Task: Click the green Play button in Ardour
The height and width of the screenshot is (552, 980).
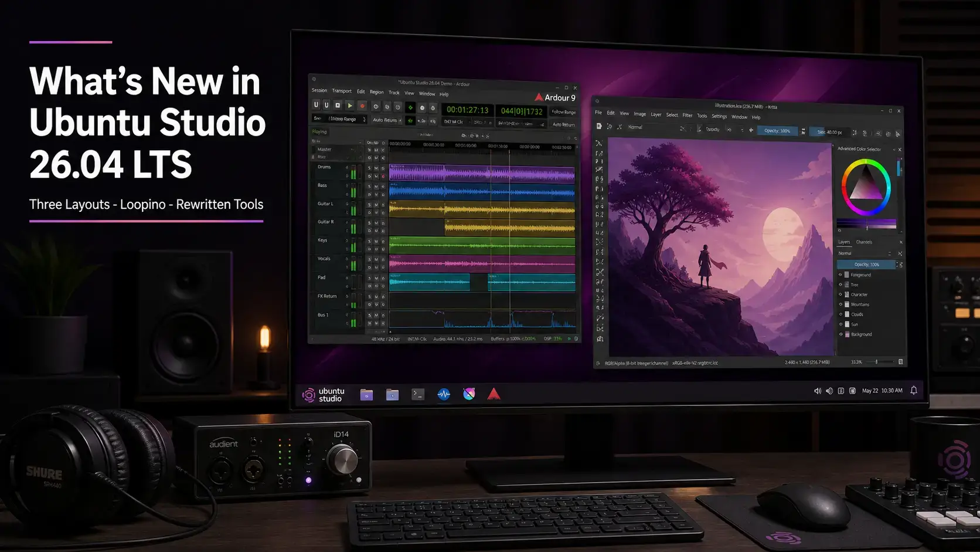Action: [350, 106]
